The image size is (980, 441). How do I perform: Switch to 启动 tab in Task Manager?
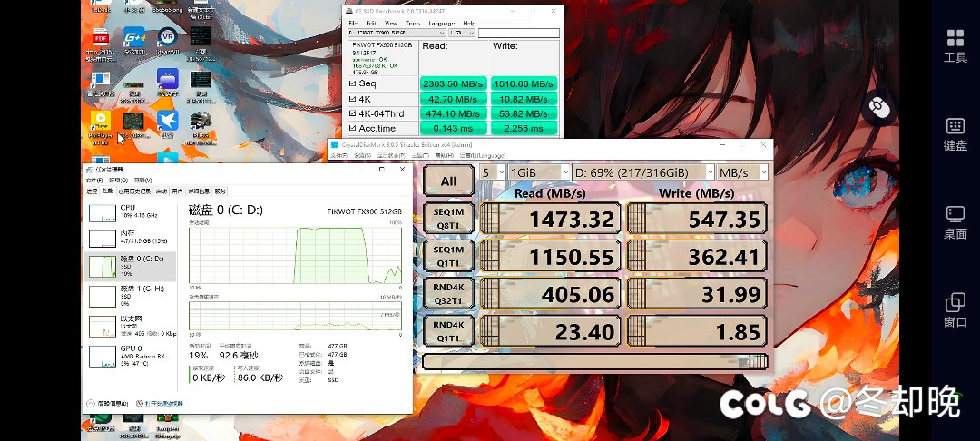(x=162, y=191)
